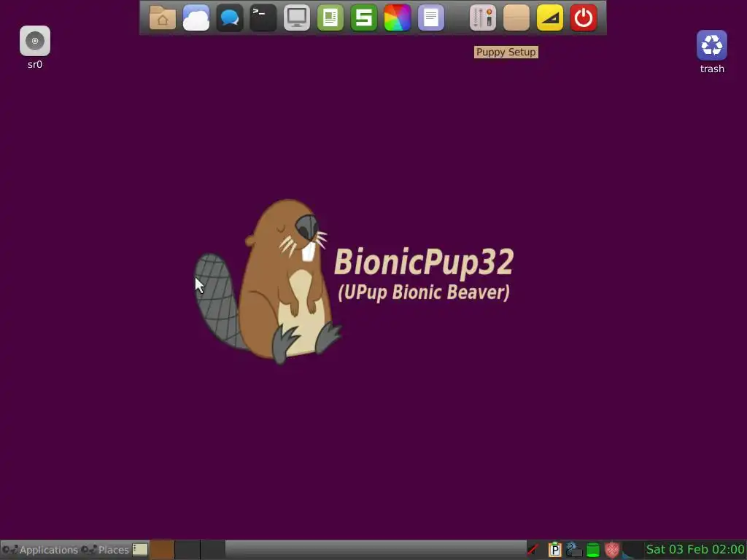
Task: Open the home folder icon in the dock
Action: (163, 18)
